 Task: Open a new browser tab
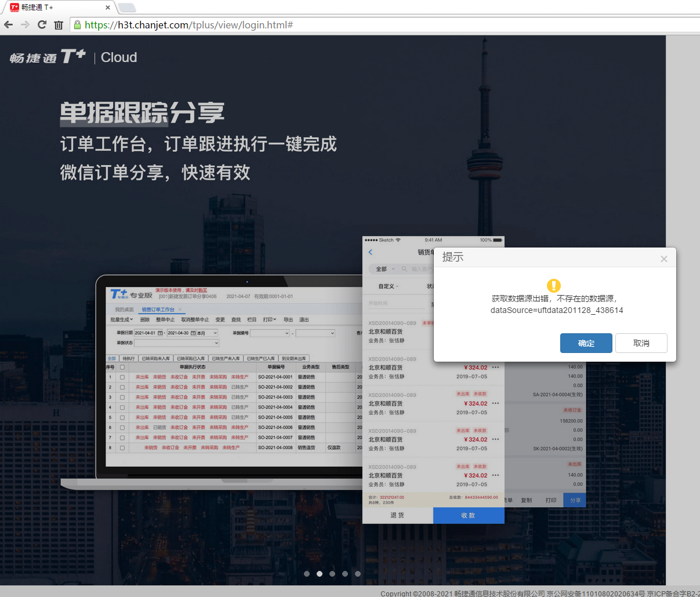(x=126, y=8)
